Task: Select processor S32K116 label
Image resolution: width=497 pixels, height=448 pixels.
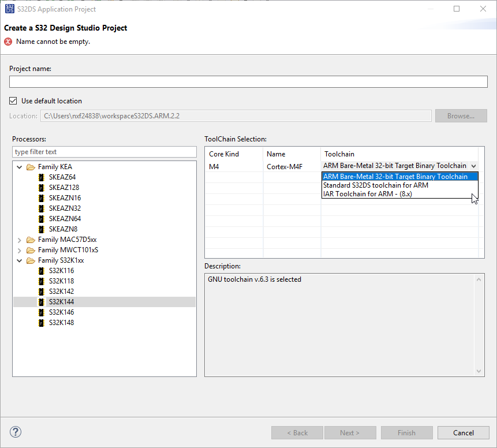Action: pos(62,271)
